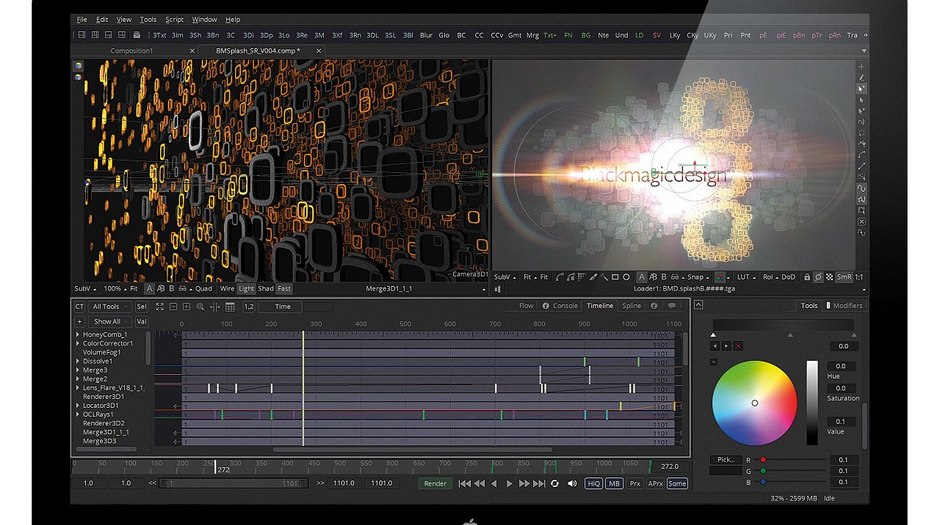The image size is (940, 525).
Task: Click the fit-to-window icon in timeline toolbar
Action: coord(159,307)
